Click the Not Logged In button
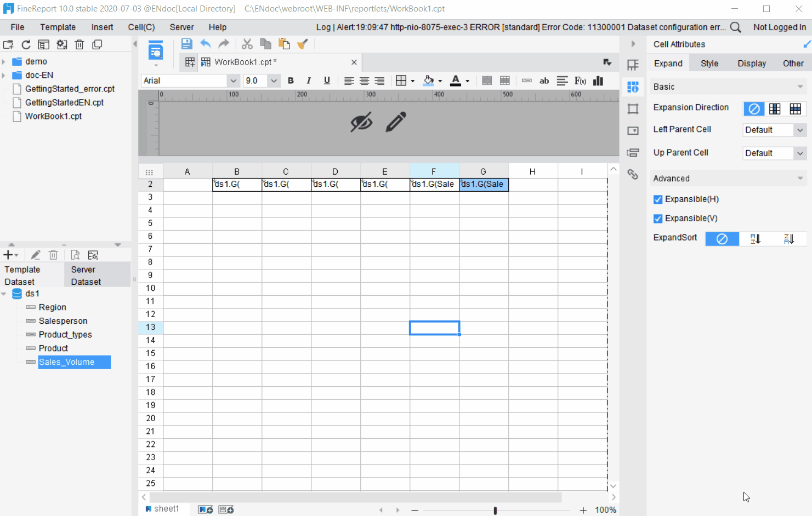Viewport: 812px width, 516px height. coord(780,27)
